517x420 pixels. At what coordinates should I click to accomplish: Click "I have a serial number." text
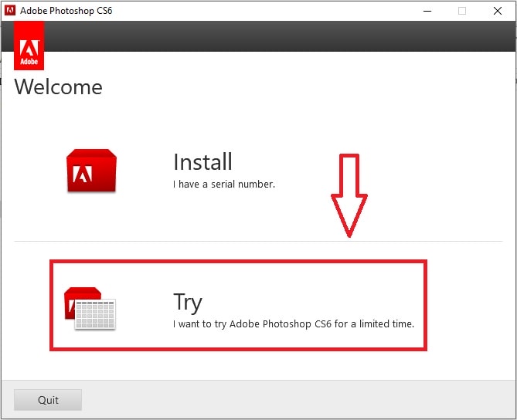coord(224,185)
